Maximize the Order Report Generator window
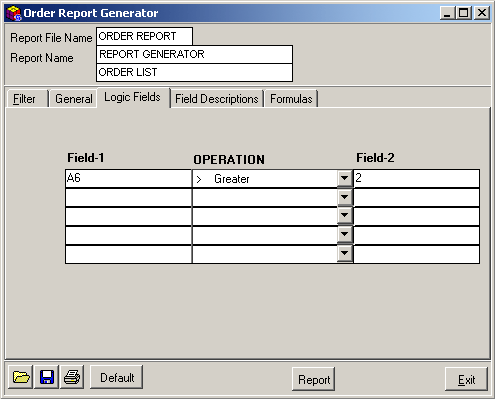The height and width of the screenshot is (399, 495). coord(464,13)
